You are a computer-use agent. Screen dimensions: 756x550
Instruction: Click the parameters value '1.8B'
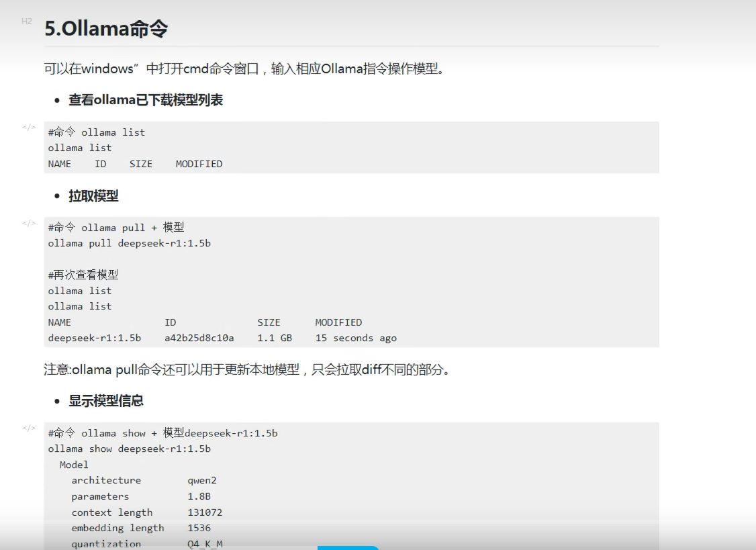(199, 496)
